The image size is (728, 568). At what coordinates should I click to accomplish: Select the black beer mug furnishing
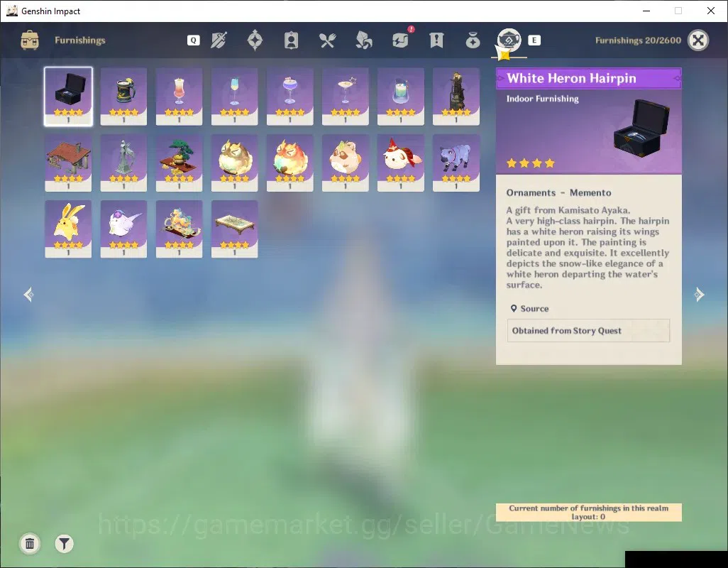click(x=123, y=97)
